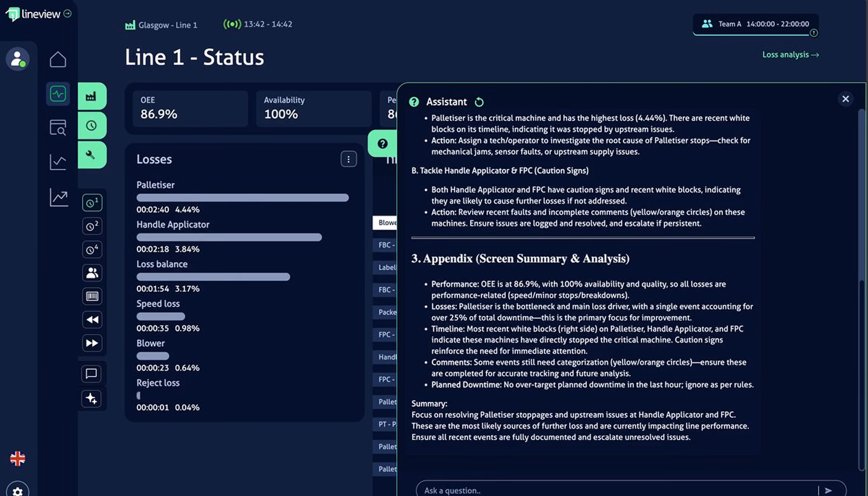Open the settings gear icon
Screen dimensions: 868x496
[x=17, y=491]
